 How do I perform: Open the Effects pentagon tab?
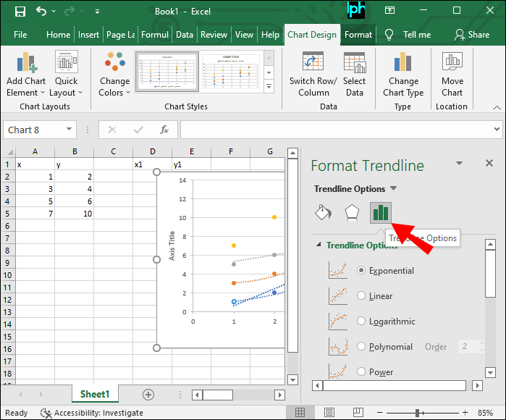tap(351, 212)
